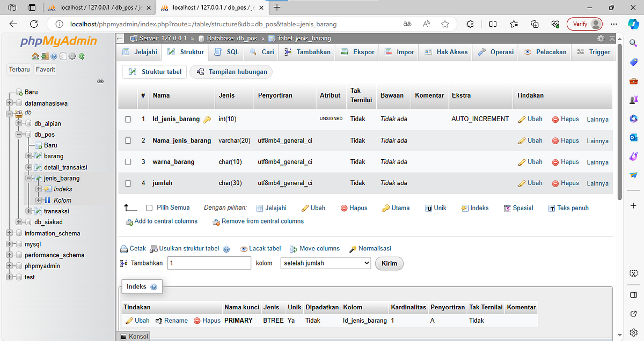Click the Unik icon in bulk actions

click(x=429, y=208)
